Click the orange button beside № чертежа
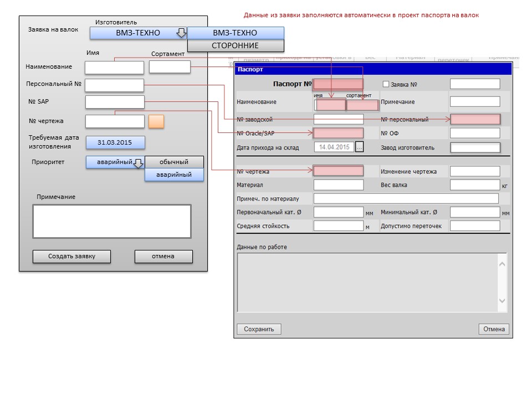Image resolution: width=532 pixels, height=399 pixels. 156,121
